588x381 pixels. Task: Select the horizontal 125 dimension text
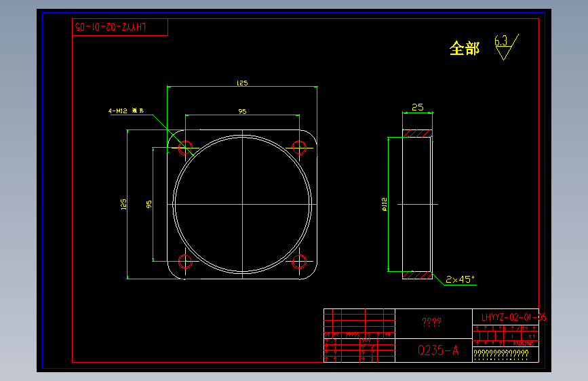(242, 83)
